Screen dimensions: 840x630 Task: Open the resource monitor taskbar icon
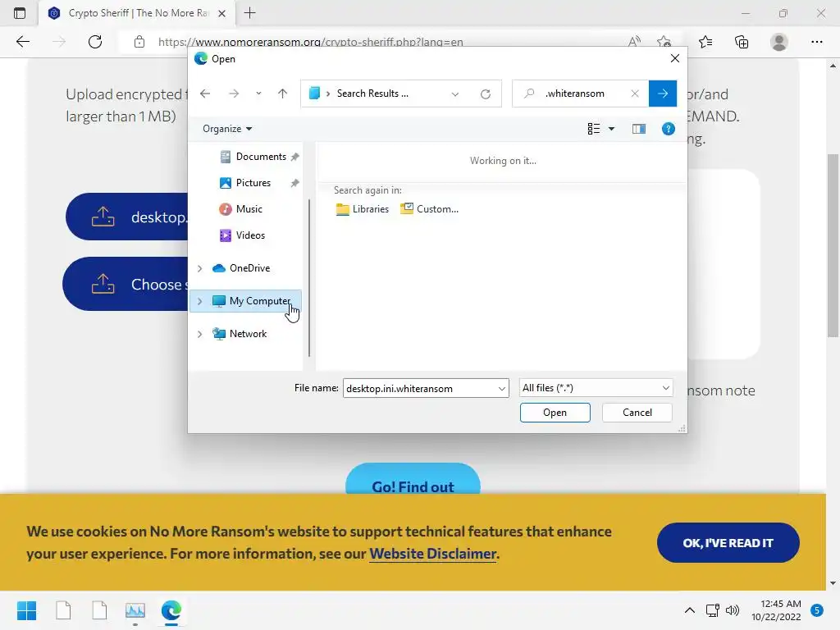(135, 610)
